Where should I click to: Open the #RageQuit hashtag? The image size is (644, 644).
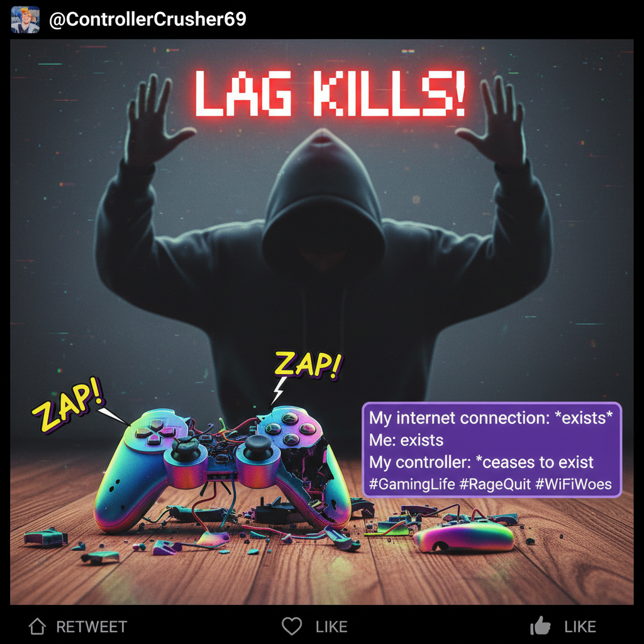point(495,484)
